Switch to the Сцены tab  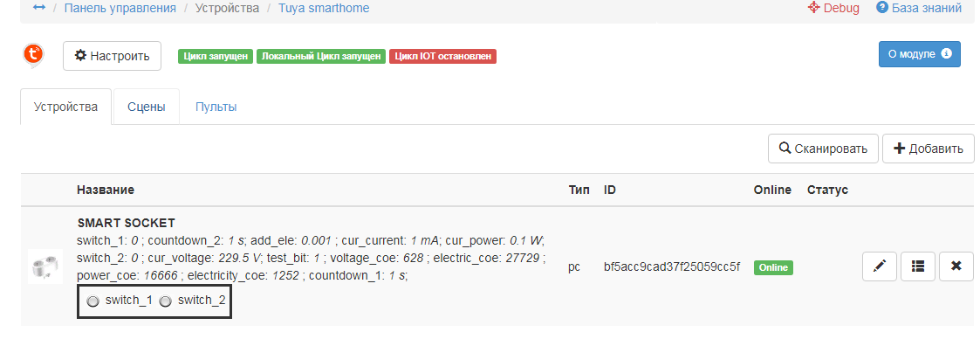click(x=147, y=107)
